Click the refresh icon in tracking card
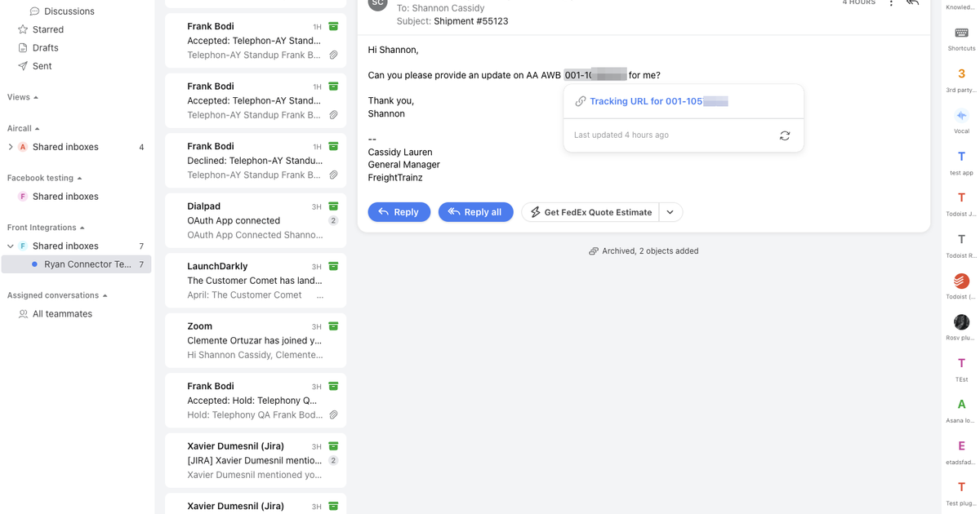 point(784,135)
